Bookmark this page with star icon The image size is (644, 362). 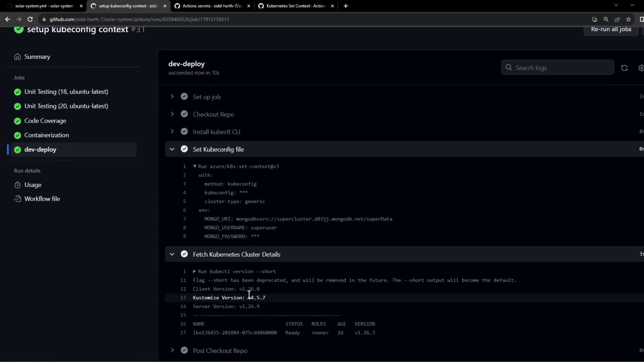pyautogui.click(x=629, y=19)
